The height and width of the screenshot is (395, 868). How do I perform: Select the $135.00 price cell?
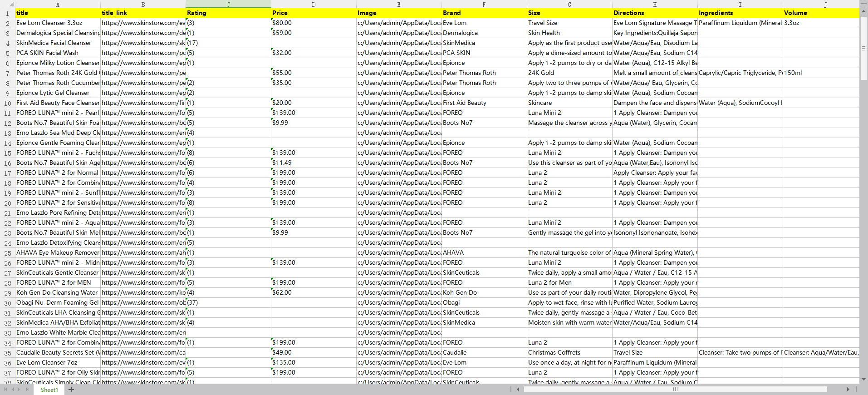click(x=314, y=362)
